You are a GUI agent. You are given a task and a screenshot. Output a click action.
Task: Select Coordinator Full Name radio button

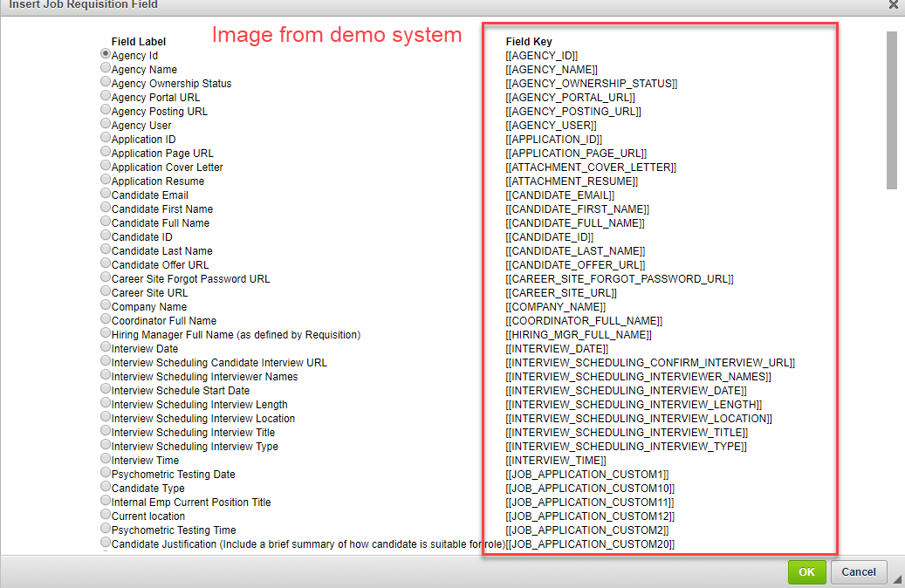click(105, 319)
